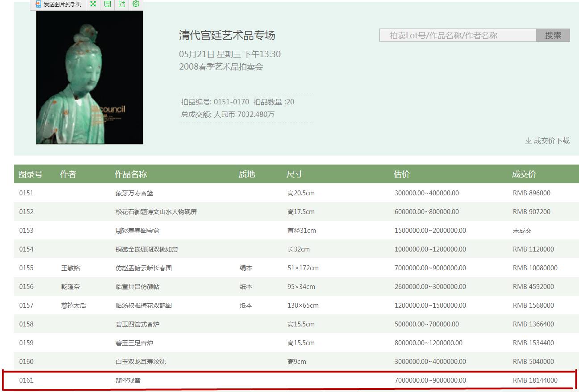579x392 pixels.
Task: Click artist name 乾隆帝 in the table
Action: [71, 287]
